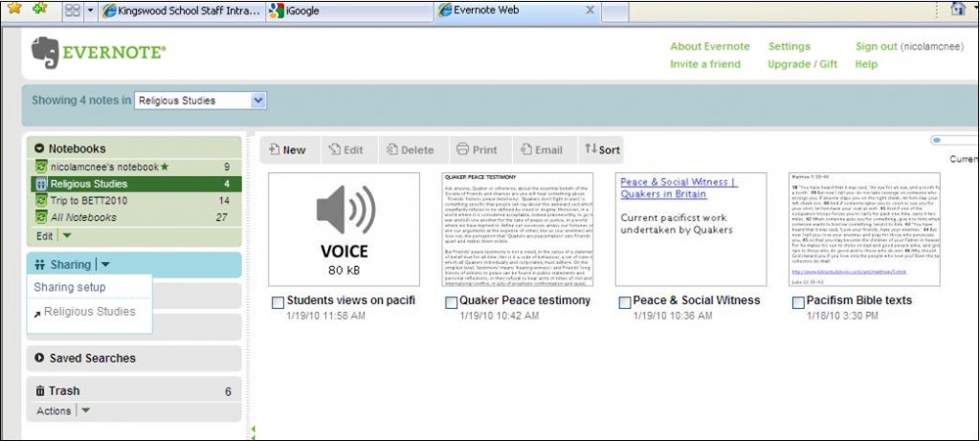
Task: Click the Religious Studies shared notebook icon
Action: pos(41,184)
